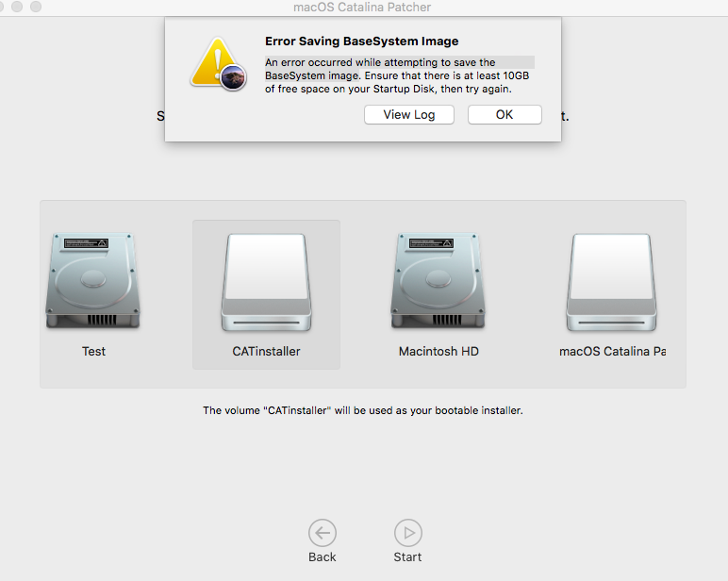Go to previous step with Back arrow

pos(323,533)
